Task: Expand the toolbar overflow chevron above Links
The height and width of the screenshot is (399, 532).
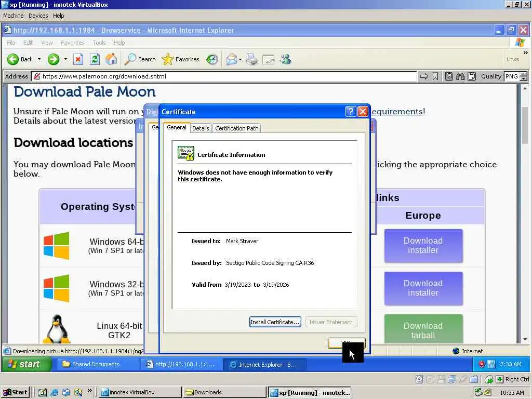Action: pyautogui.click(x=525, y=52)
